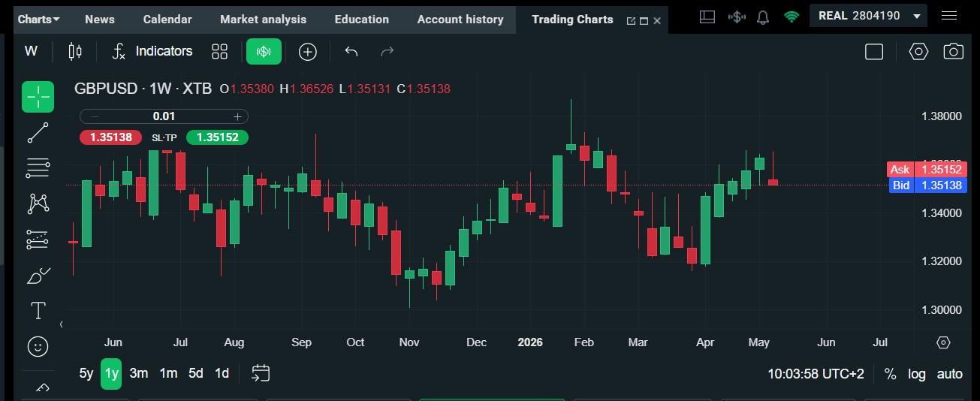
Task: Open the chart layout selector square
Action: click(x=873, y=51)
